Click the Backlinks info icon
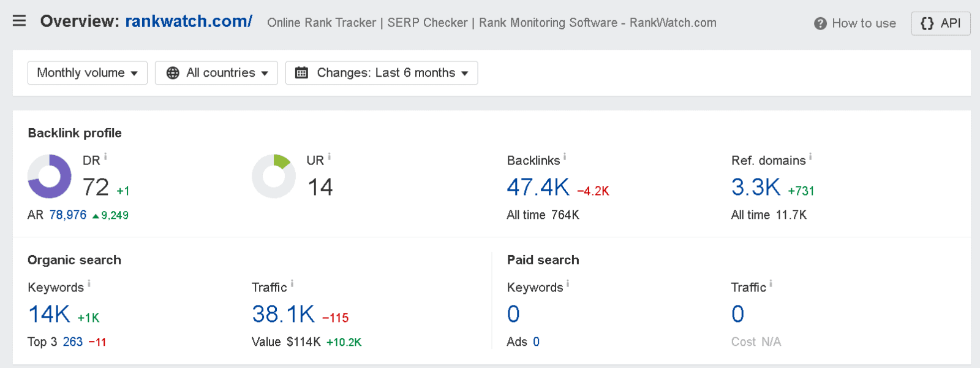This screenshot has width=980, height=368. click(565, 157)
